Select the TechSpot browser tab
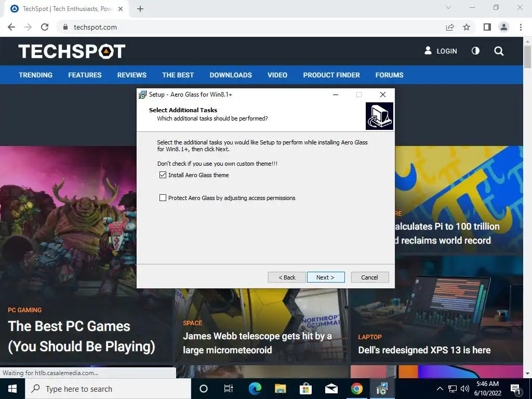Viewport: 532px width, 399px height. (x=66, y=9)
